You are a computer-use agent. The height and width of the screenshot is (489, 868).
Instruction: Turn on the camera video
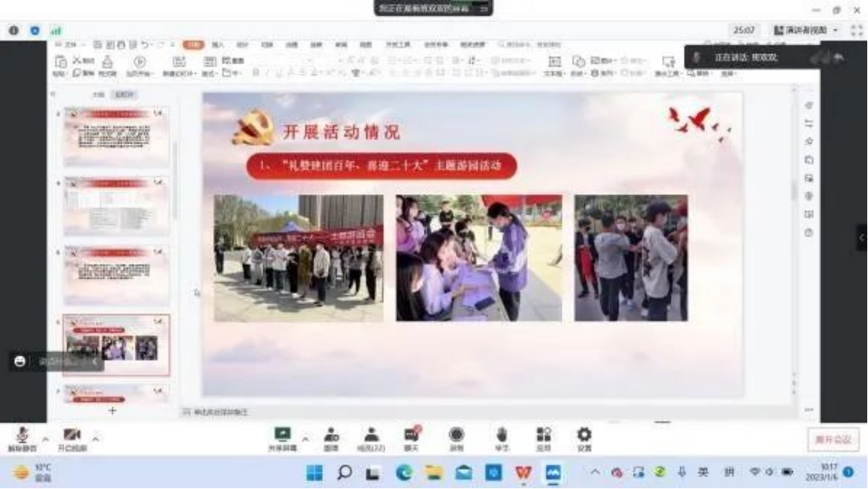72,437
